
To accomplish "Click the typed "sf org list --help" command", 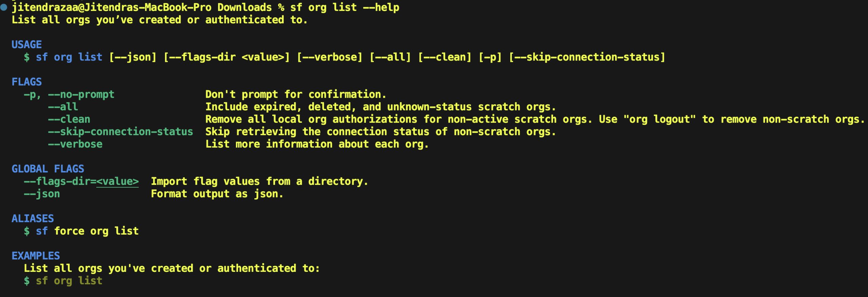I will (x=344, y=7).
